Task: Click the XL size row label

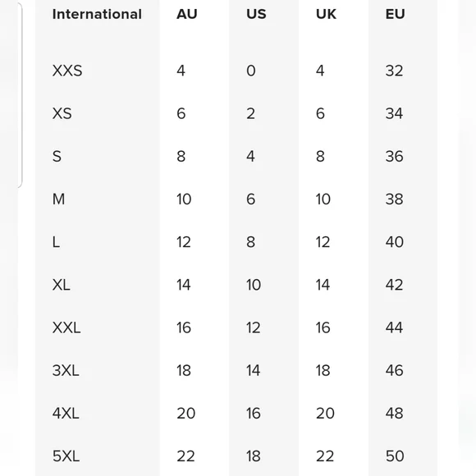Action: point(62,285)
